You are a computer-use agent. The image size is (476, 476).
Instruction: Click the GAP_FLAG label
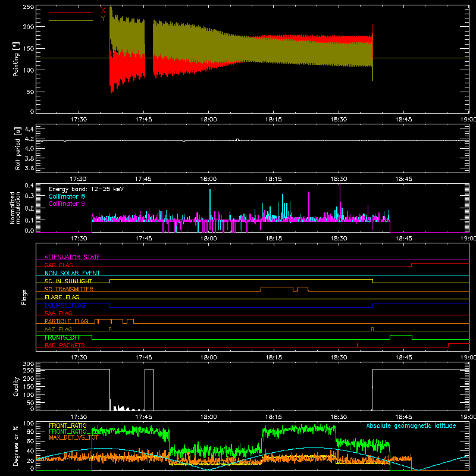59,265
